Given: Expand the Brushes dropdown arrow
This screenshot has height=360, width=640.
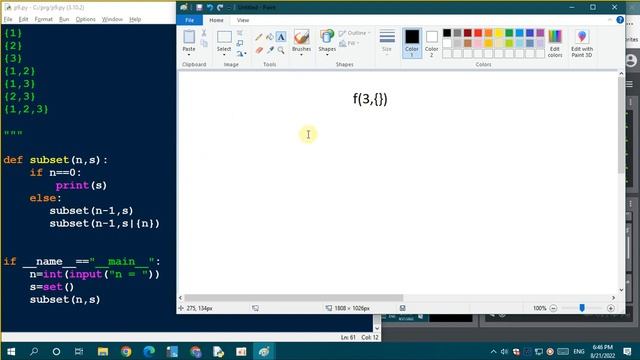Looking at the screenshot, I should 302,55.
